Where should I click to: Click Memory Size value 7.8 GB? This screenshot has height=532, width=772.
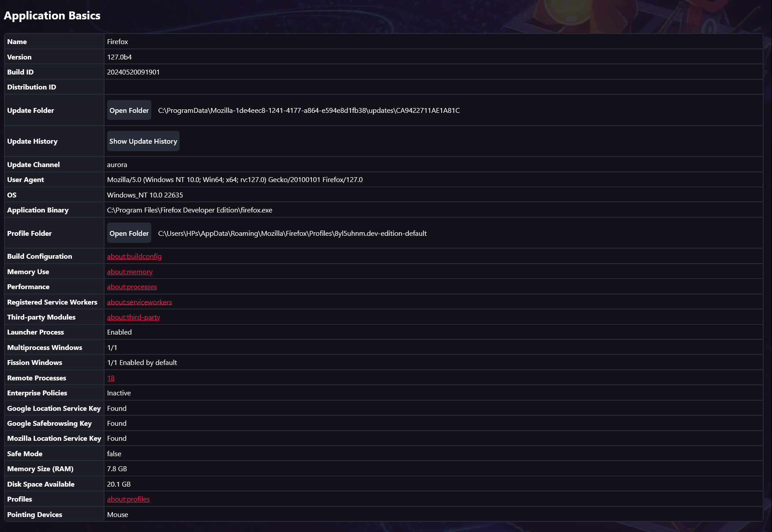(x=117, y=469)
